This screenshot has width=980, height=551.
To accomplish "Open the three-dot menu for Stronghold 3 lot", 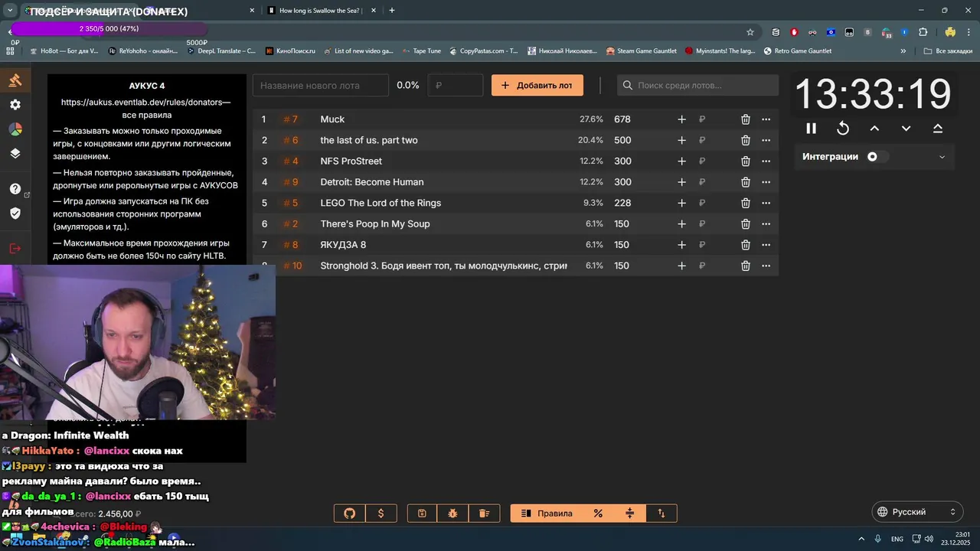I will point(766,266).
